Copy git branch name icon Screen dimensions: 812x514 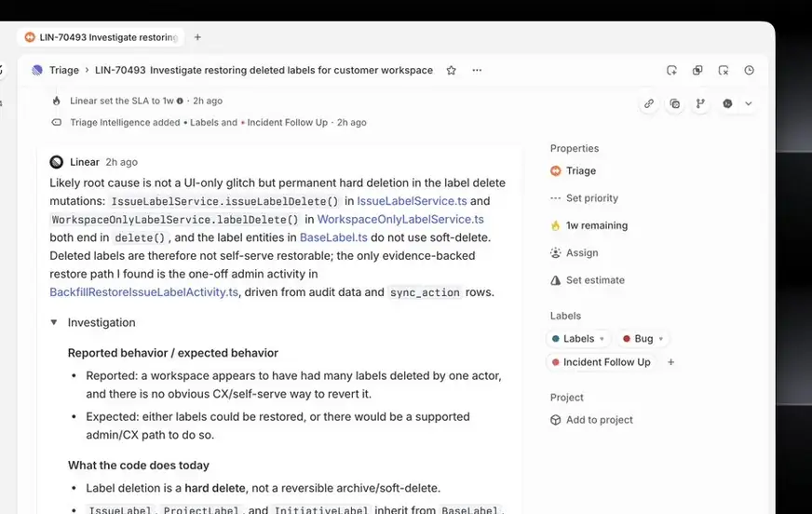[x=700, y=103]
